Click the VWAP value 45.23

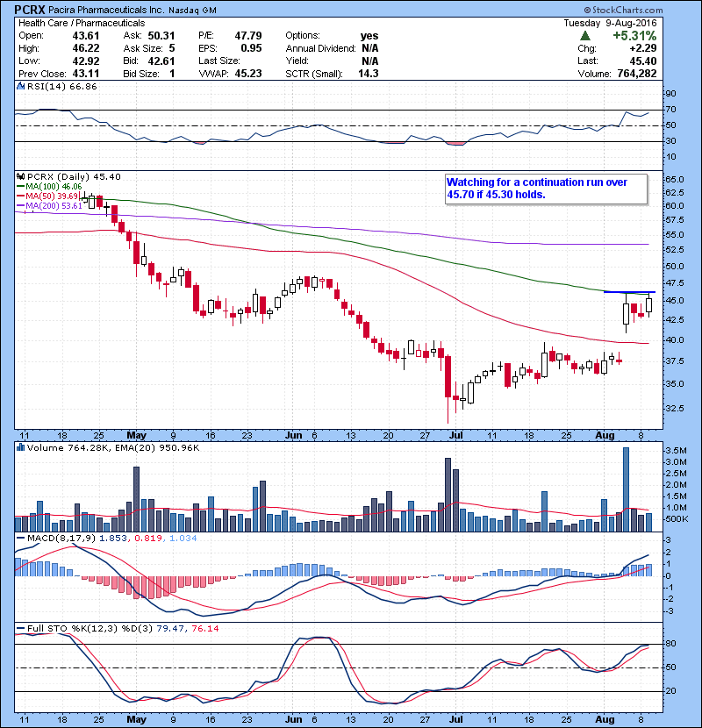click(x=248, y=74)
